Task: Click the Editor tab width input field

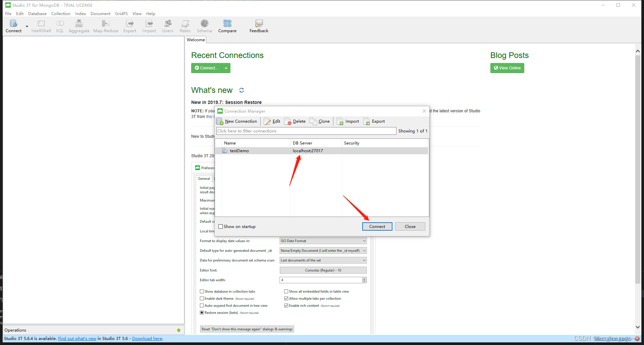Action: 321,280
